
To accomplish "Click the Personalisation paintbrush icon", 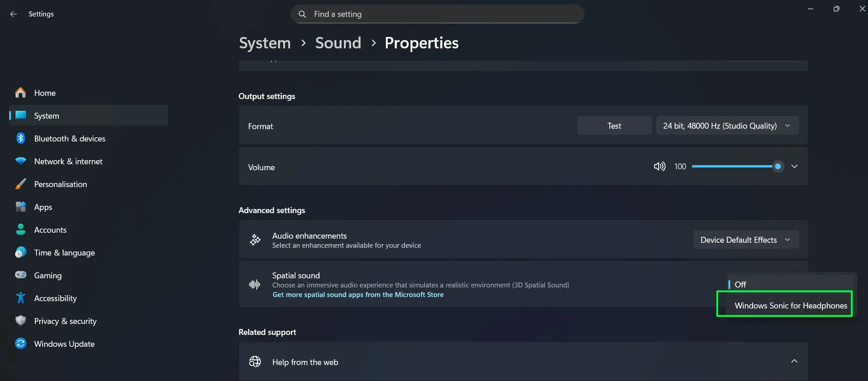I will tap(21, 184).
